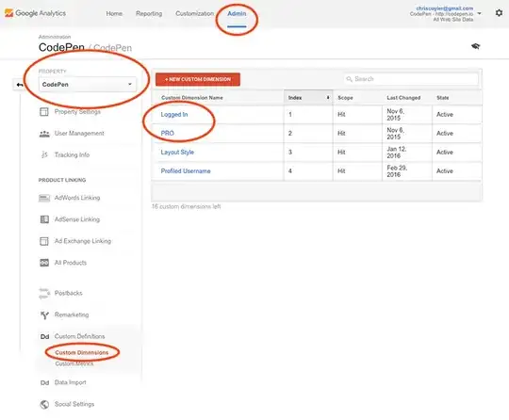This screenshot has height=420, width=509.
Task: Switch to the Customization tab
Action: coord(195,13)
